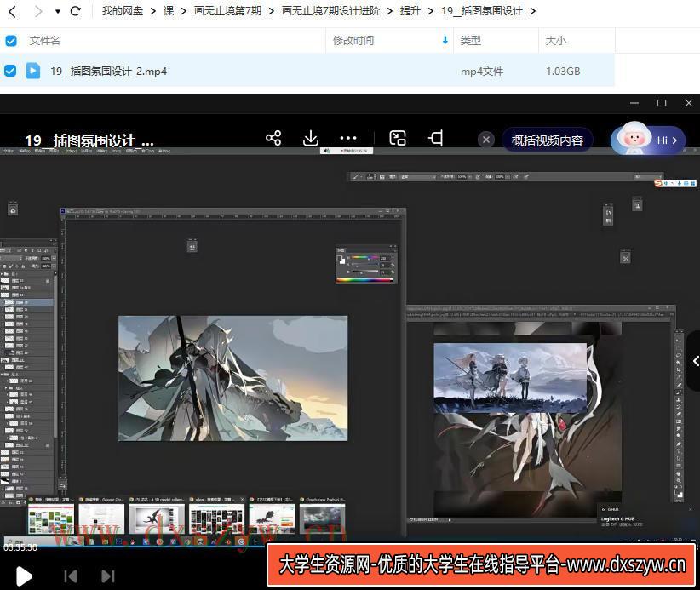Dismiss the 概括视频内容 prompt with X
Screen dimensions: 700x590
(486, 140)
